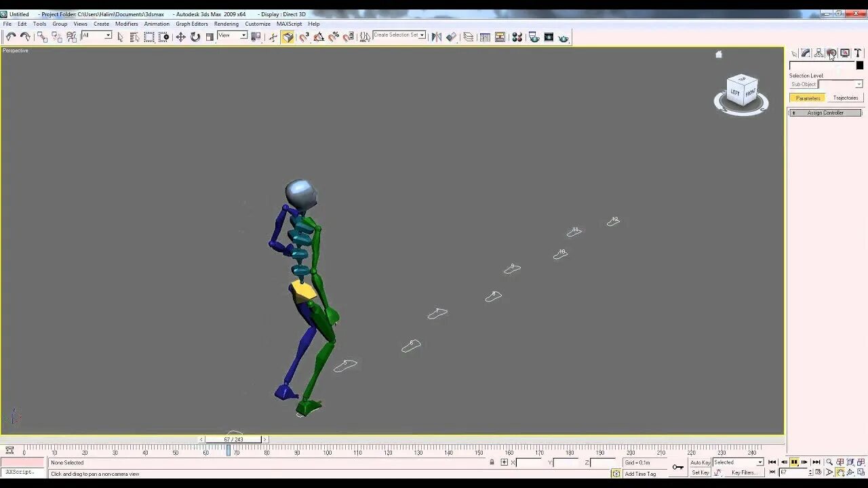
Task: Toggle Angle Snap icon
Action: tap(319, 37)
